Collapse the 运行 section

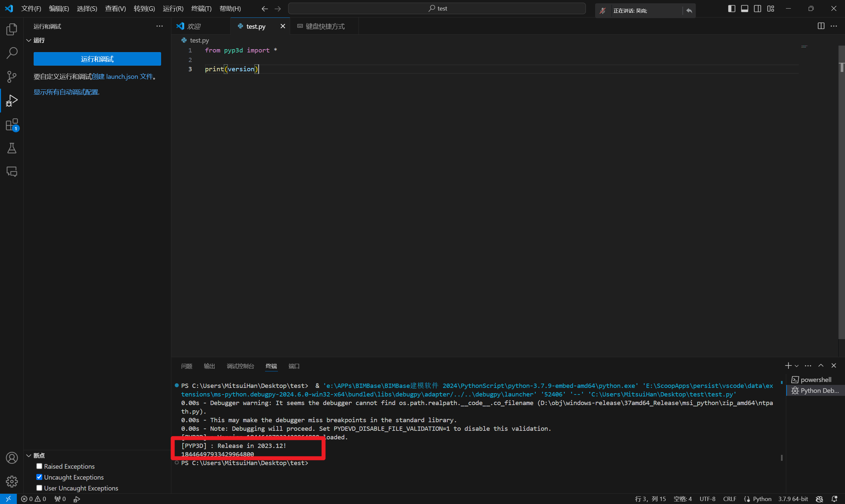tap(29, 41)
